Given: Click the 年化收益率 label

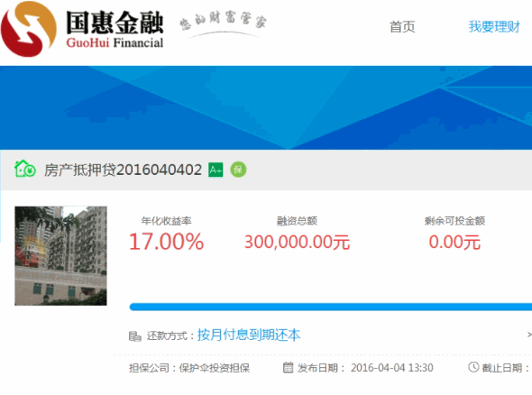Looking at the screenshot, I should coord(166,221).
